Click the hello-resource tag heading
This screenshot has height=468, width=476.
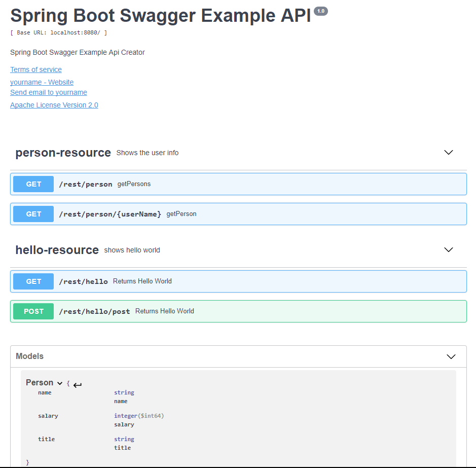[x=57, y=249]
